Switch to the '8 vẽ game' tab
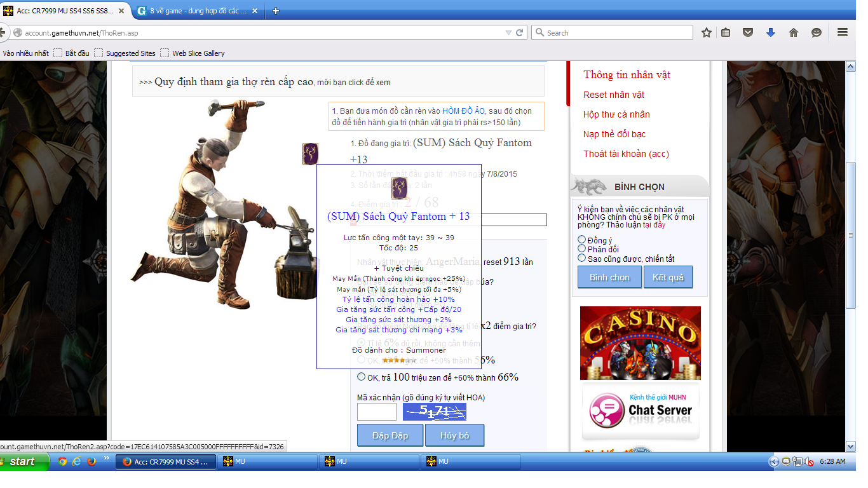The height and width of the screenshot is (488, 868). (196, 11)
